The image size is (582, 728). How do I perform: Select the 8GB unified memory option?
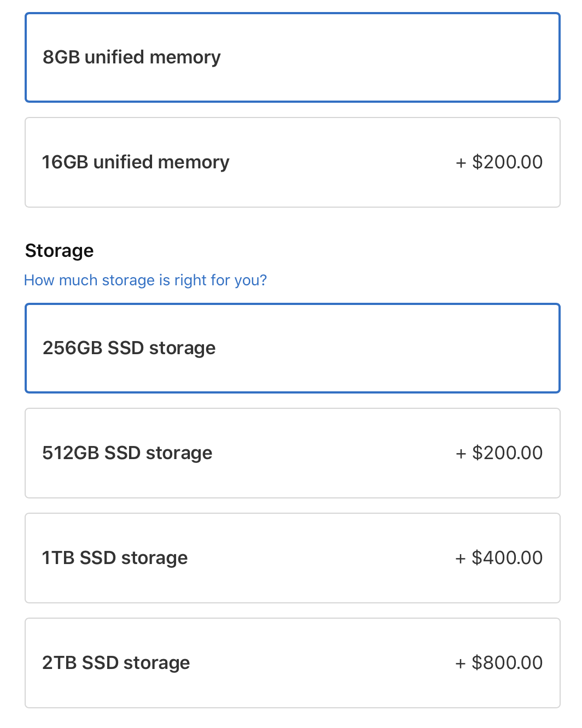pos(293,57)
